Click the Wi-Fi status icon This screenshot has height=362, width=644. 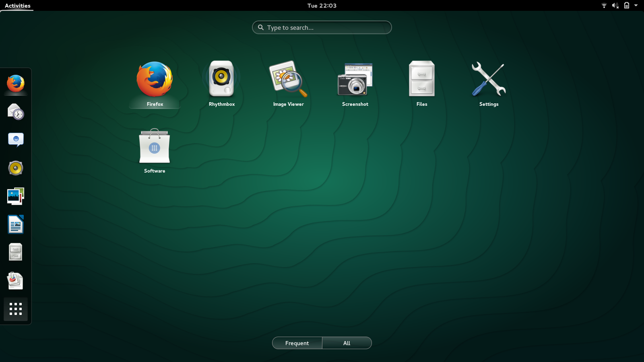(x=604, y=6)
